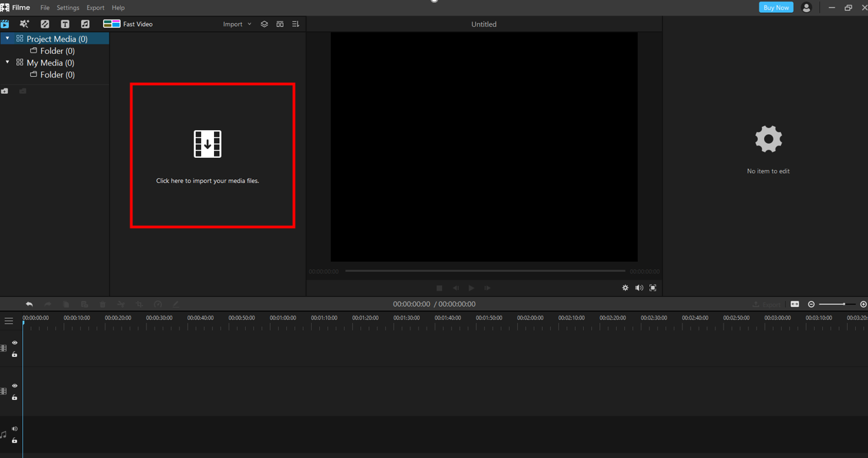
Task: Click 'Click here to import your media files.'
Action: pyautogui.click(x=207, y=181)
